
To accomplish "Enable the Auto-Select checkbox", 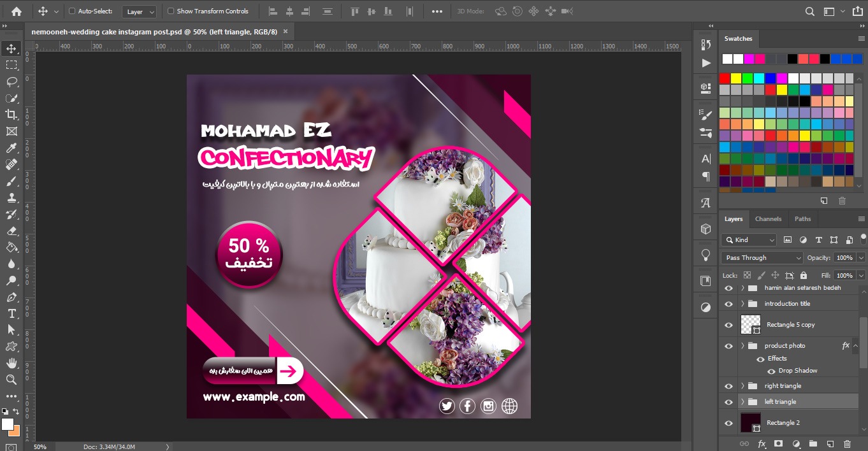I will pyautogui.click(x=72, y=11).
